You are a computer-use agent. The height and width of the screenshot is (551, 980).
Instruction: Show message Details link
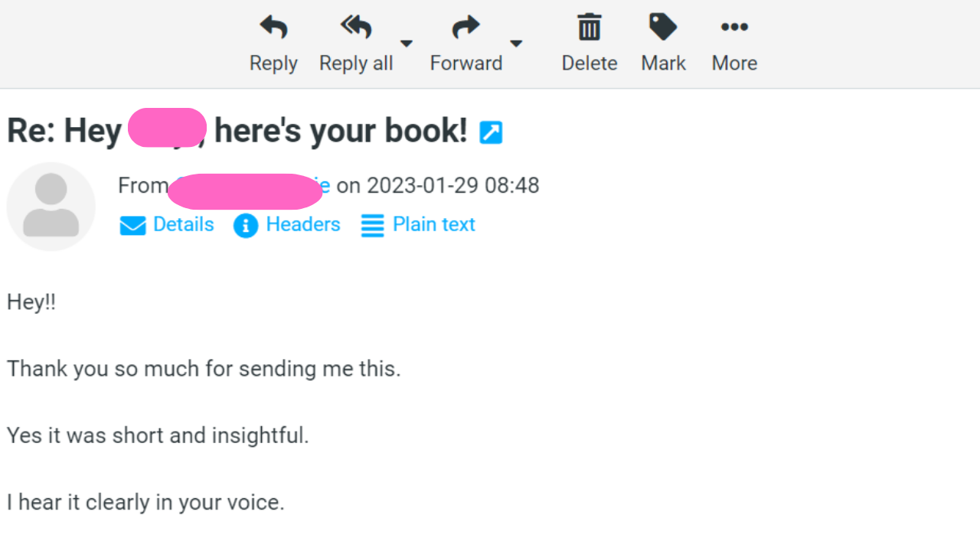point(183,224)
